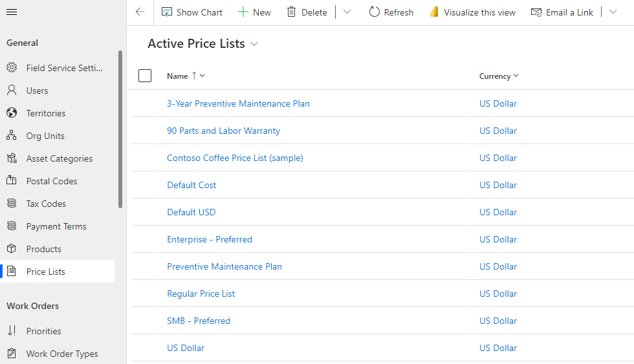The image size is (634, 364).
Task: Click the Name column header text
Action: (177, 76)
